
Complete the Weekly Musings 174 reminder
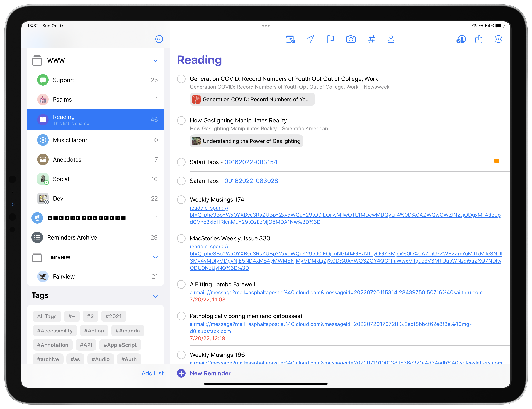(x=181, y=199)
